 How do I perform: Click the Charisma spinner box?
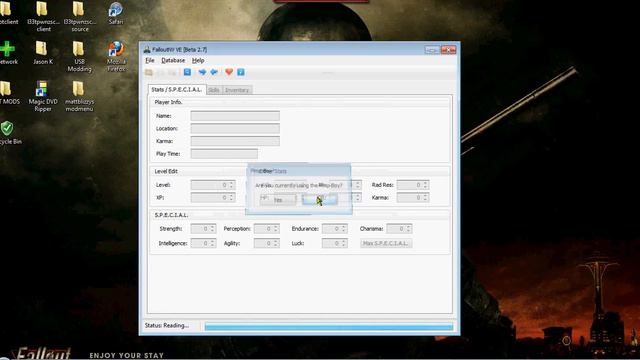coord(399,229)
